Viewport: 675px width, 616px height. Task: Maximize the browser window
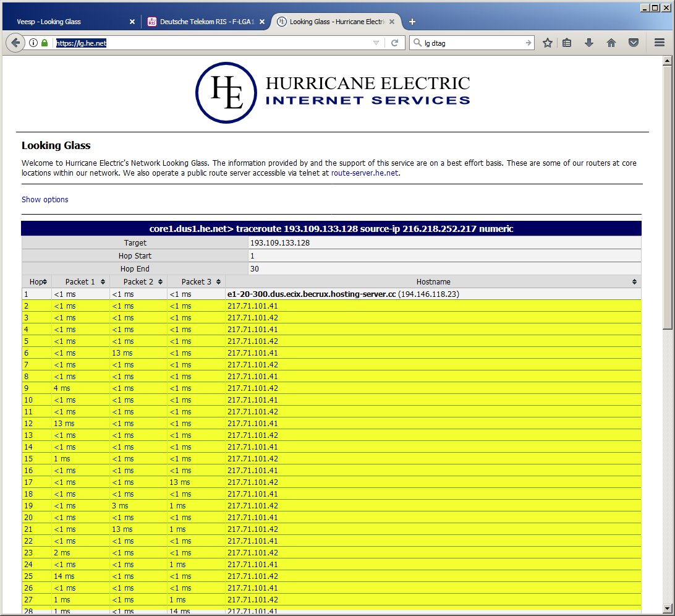pos(655,8)
